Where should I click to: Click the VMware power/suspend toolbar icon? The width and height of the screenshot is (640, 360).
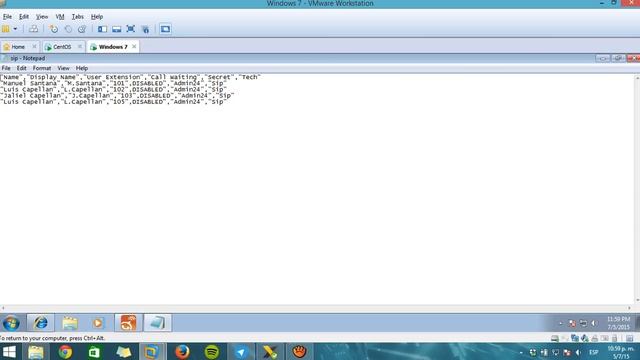[x=6, y=29]
